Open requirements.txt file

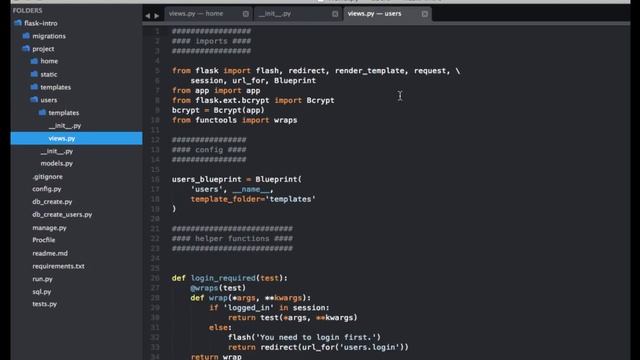click(x=58, y=266)
